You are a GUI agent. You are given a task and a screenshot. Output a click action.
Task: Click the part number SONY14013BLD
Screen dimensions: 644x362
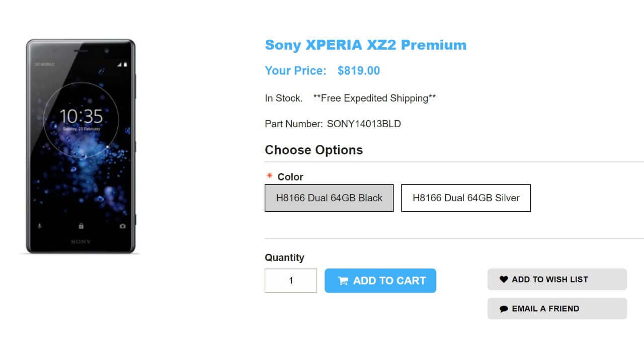pyautogui.click(x=364, y=124)
